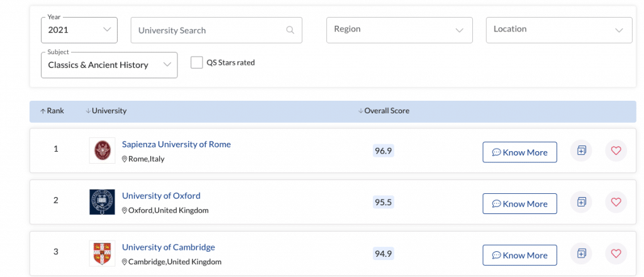Enable the QS Stars rated checkbox
The width and height of the screenshot is (644, 277).
tap(197, 62)
